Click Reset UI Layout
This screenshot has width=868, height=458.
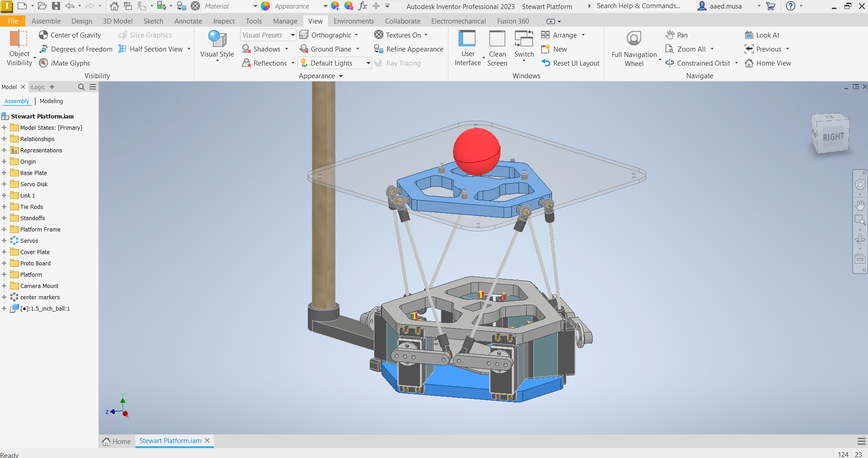click(571, 63)
